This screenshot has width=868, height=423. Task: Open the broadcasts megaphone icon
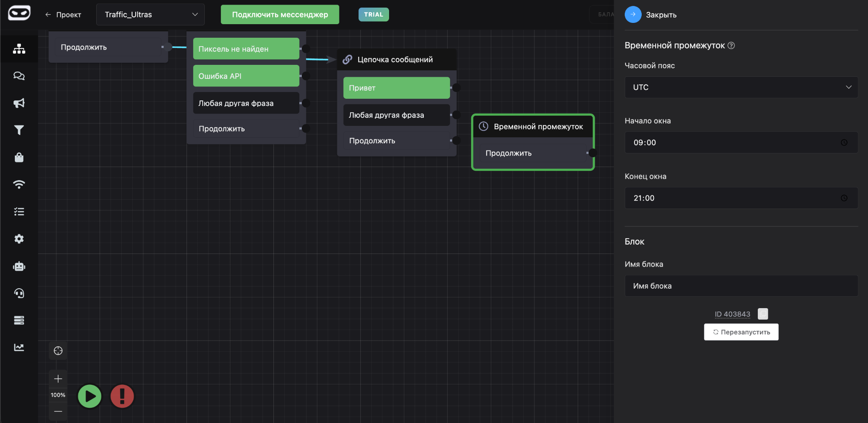tap(19, 103)
